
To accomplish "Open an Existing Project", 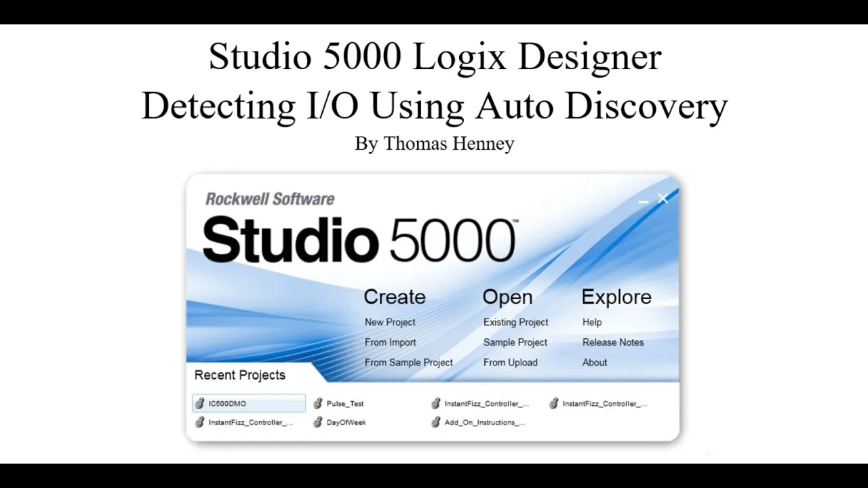I will click(516, 322).
